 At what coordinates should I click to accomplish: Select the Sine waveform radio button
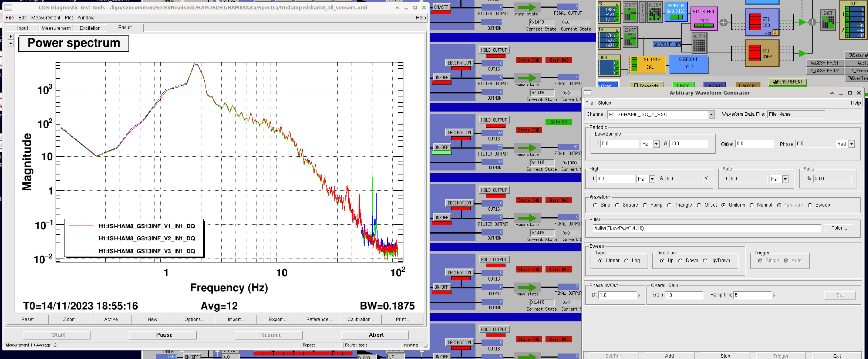pos(595,205)
